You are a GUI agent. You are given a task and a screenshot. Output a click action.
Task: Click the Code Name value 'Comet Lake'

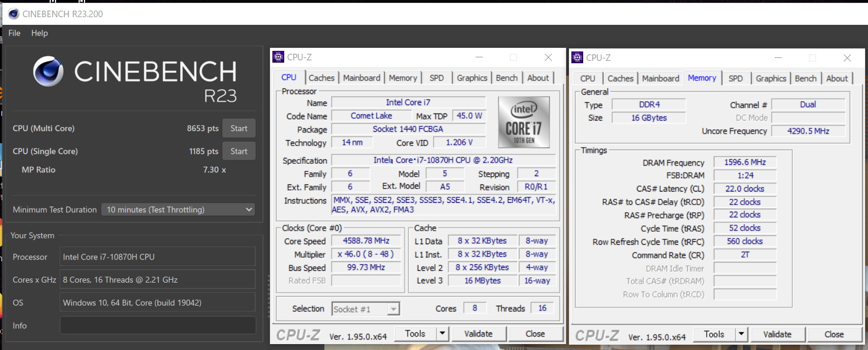point(371,116)
